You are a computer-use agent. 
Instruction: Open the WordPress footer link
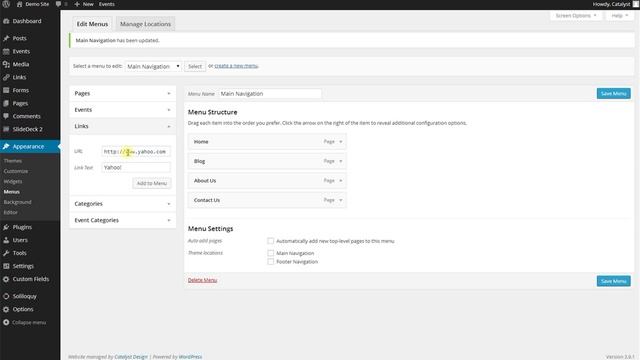tap(190, 357)
